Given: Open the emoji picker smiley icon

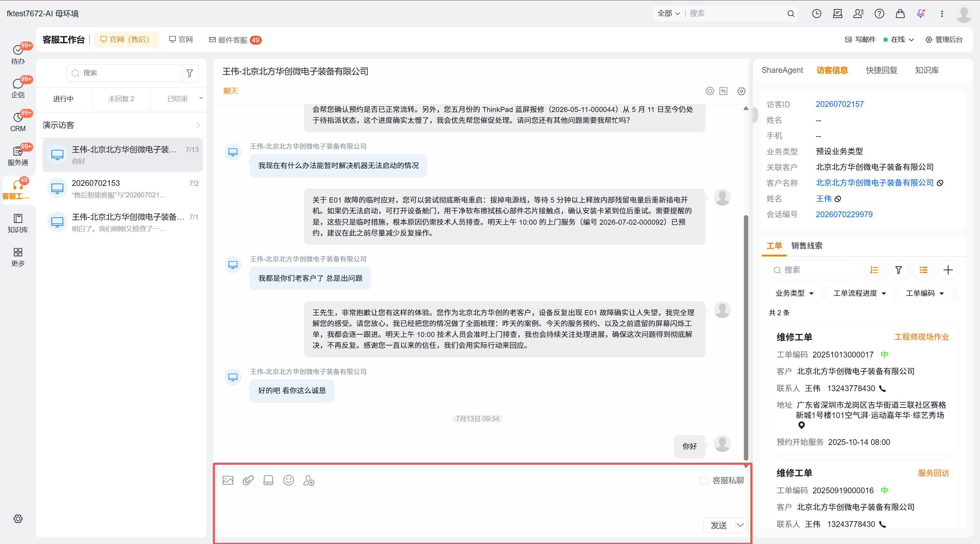Looking at the screenshot, I should point(288,480).
